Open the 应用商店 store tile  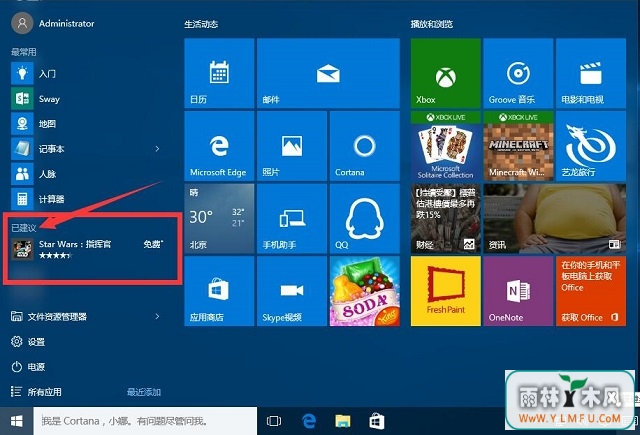[219, 291]
